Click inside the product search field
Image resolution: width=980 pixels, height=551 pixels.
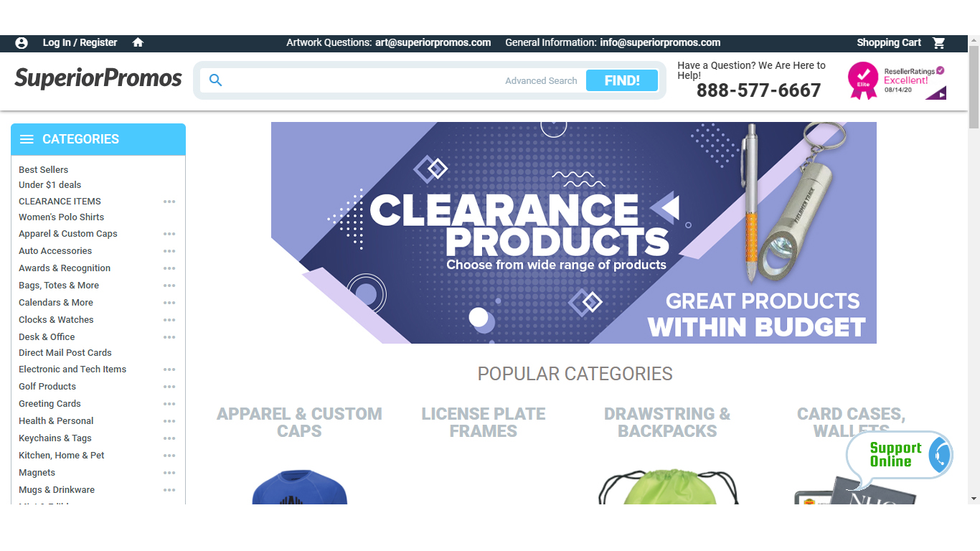362,80
